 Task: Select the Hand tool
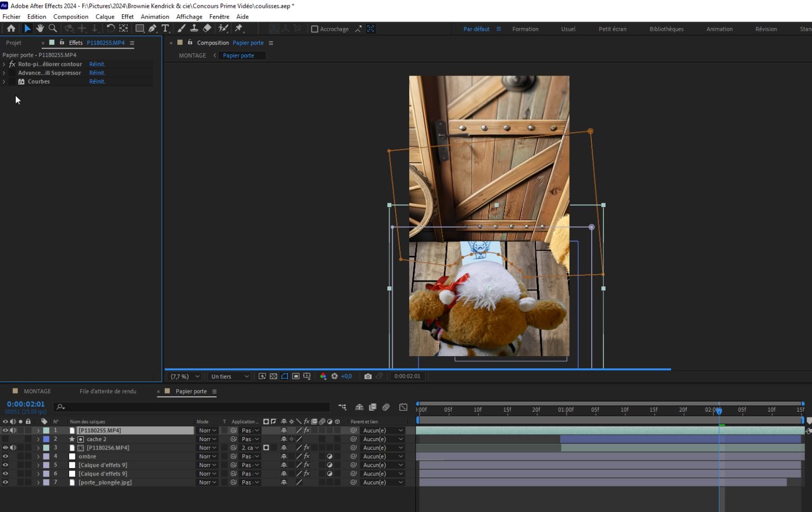coord(40,29)
